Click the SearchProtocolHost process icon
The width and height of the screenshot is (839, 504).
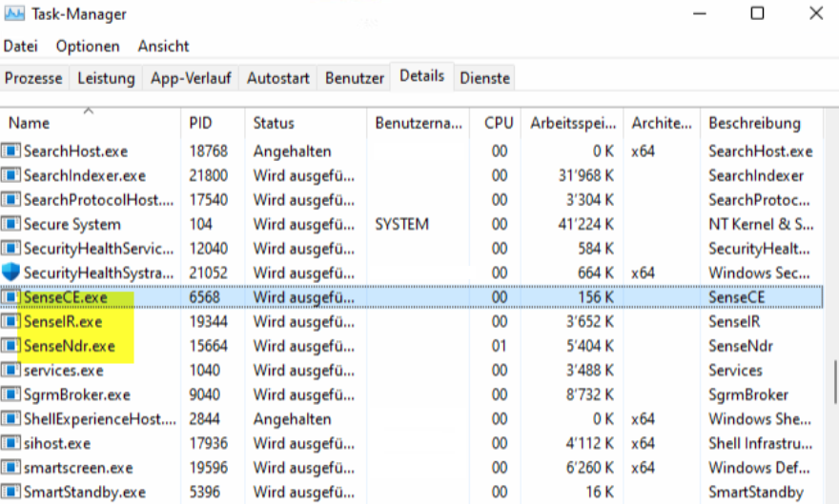(10, 200)
